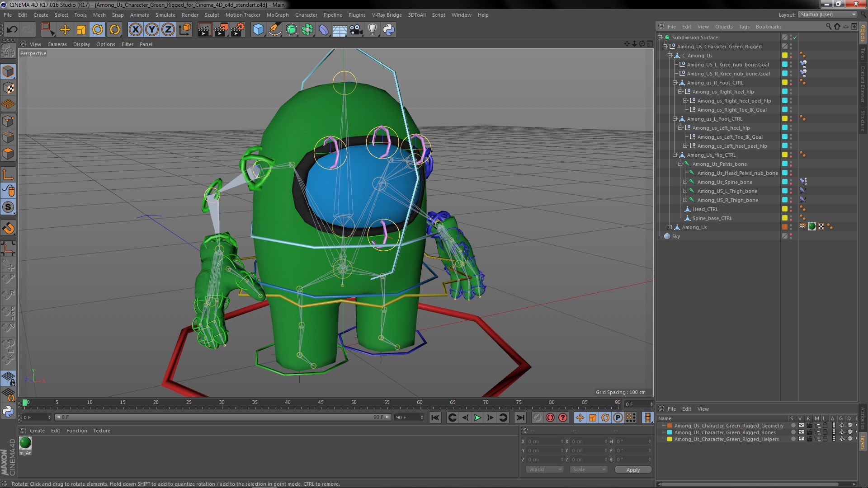This screenshot has width=868, height=488.
Task: Open the spline pen tool
Action: [x=274, y=30]
